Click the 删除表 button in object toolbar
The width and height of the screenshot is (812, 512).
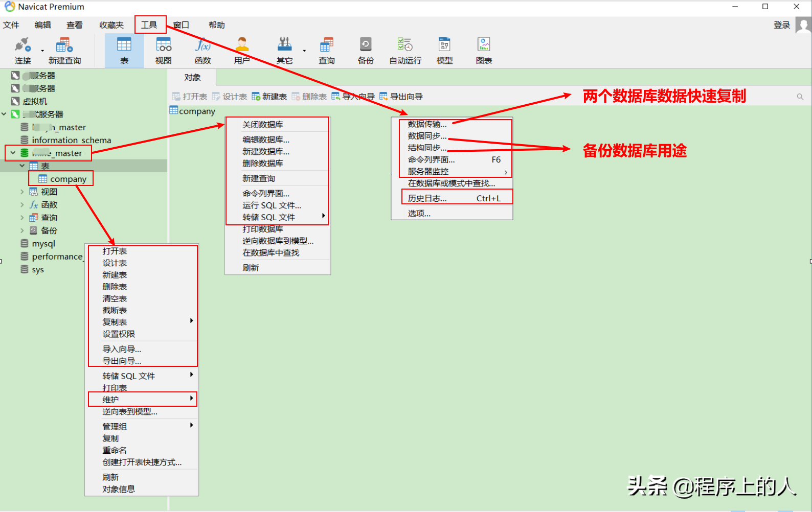309,97
